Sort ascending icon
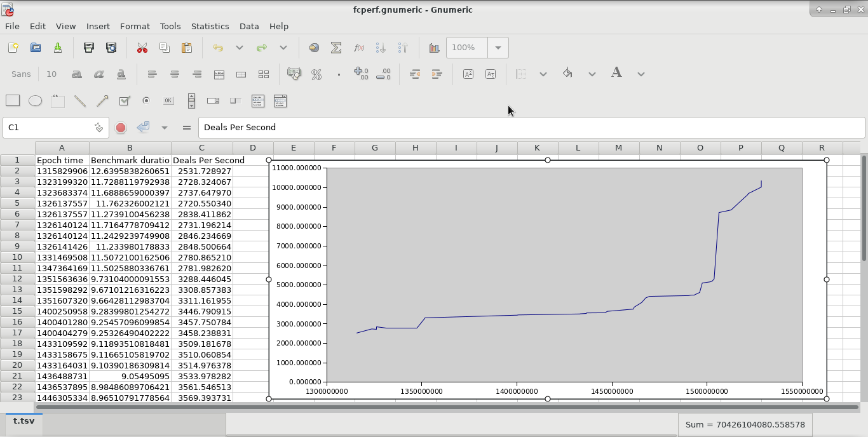Image resolution: width=868 pixels, height=437 pixels. pyautogui.click(x=381, y=48)
